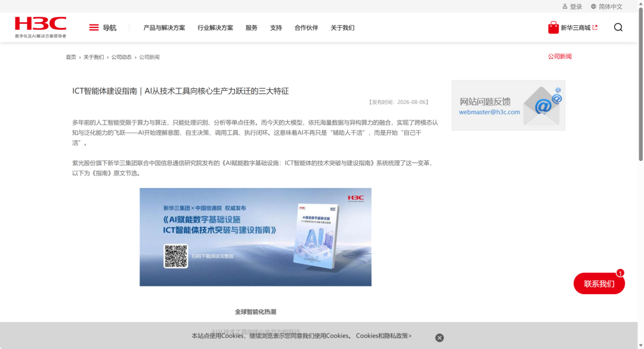Open 关于我们 in the top navigation
The height and width of the screenshot is (349, 644).
[x=342, y=27]
